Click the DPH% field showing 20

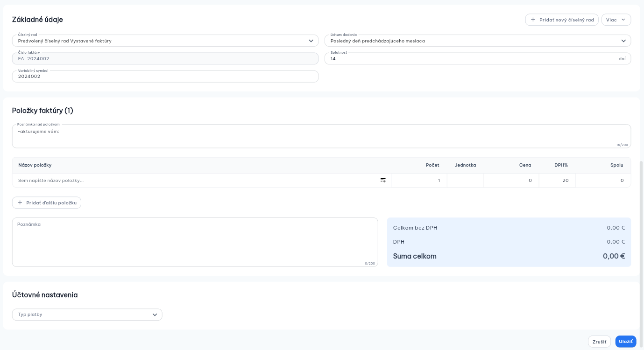[557, 180]
